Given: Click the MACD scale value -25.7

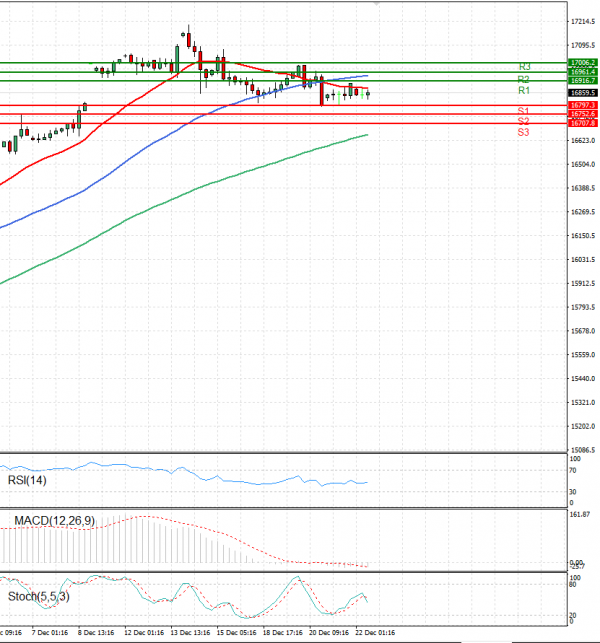Looking at the screenshot, I should (x=578, y=566).
